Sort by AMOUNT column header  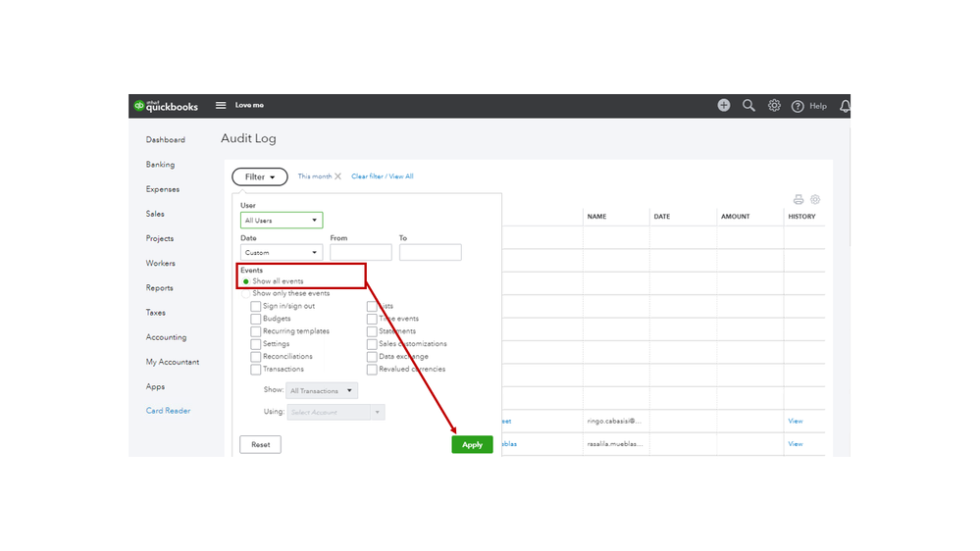point(735,216)
